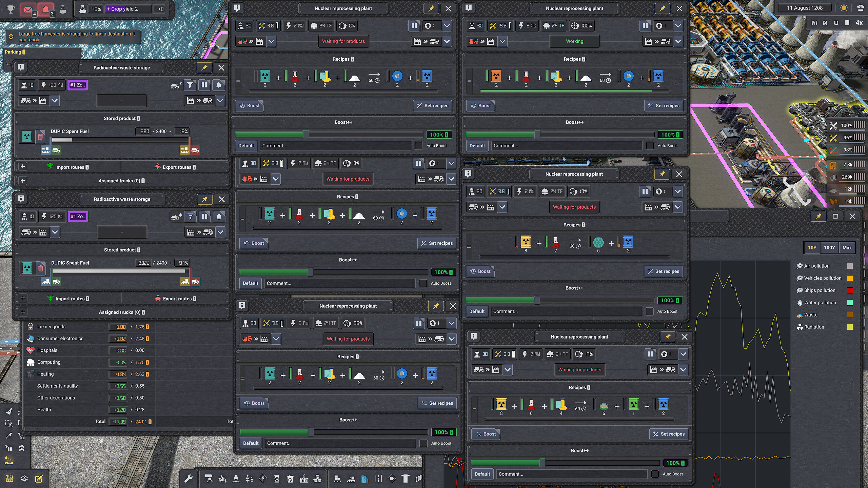
Task: Click #1 Zo.. zone tag in lower waste storage
Action: [78, 217]
